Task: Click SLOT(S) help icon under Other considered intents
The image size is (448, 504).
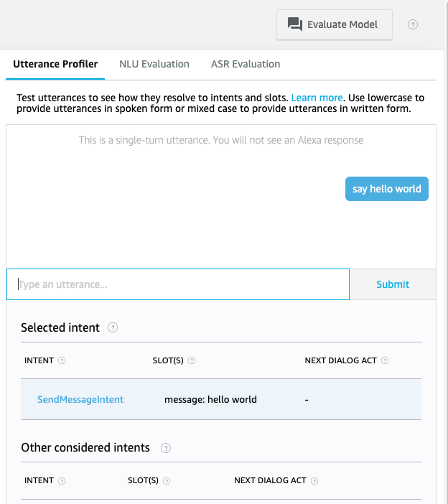Action: [167, 481]
